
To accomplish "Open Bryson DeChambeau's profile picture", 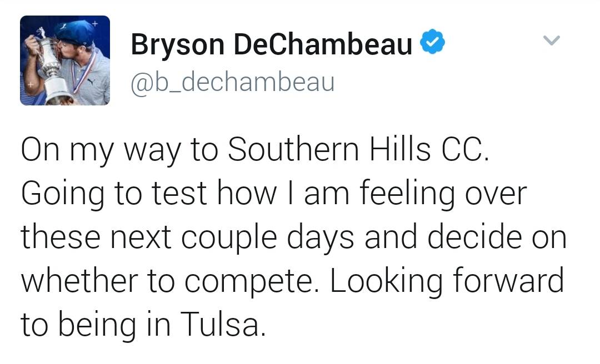I will tap(65, 60).
